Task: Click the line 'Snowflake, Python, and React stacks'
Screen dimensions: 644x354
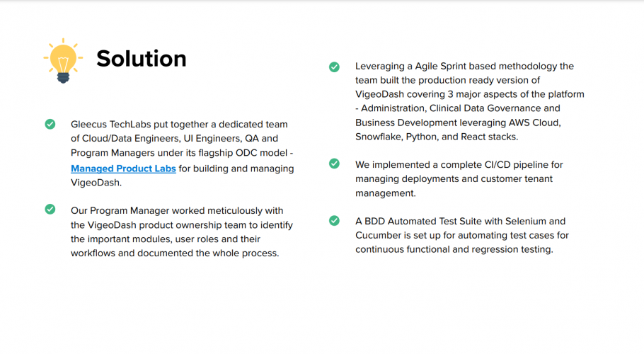Action: coord(437,137)
